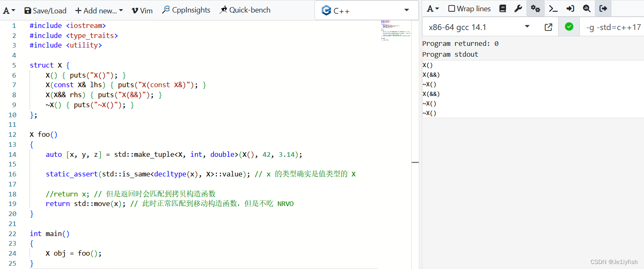Viewport: 644px width, 269px height.
Task: Open CppInsights for this code
Action: pyautogui.click(x=186, y=10)
